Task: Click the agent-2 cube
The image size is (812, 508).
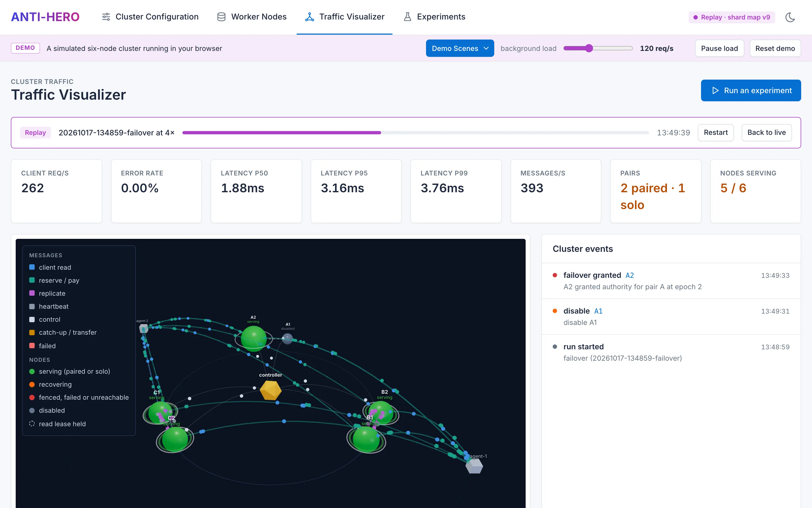Action: pos(143,328)
